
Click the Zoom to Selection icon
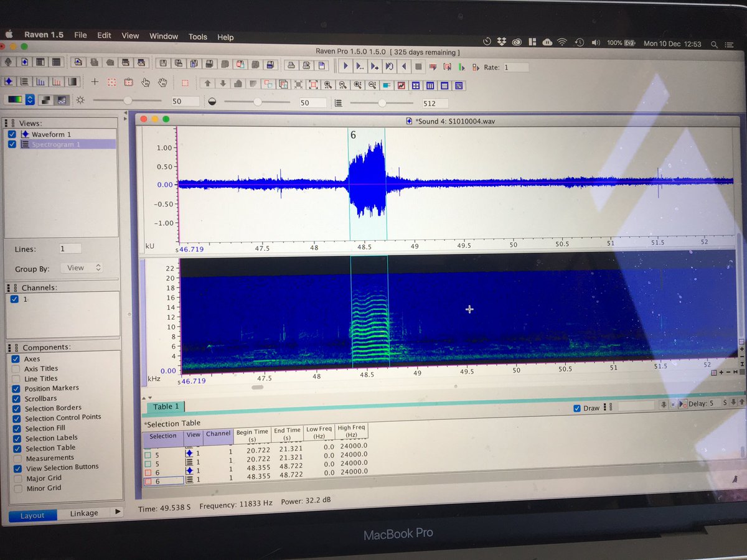(x=312, y=85)
